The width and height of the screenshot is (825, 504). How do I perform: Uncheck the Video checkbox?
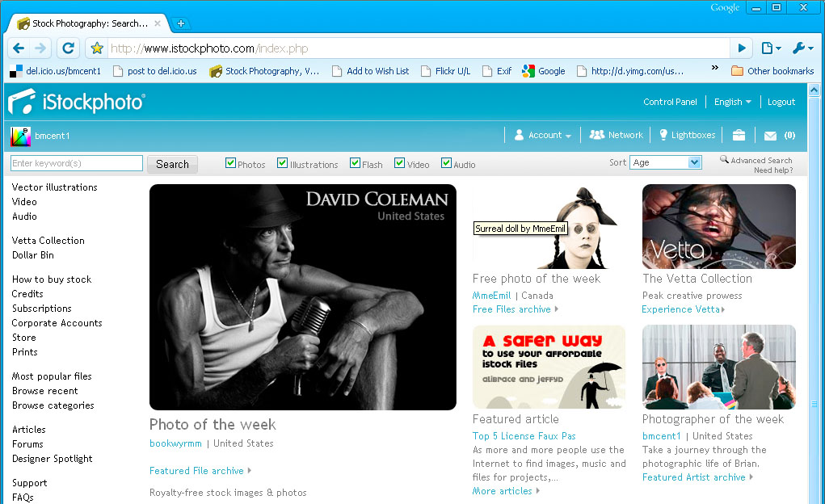[x=400, y=163]
